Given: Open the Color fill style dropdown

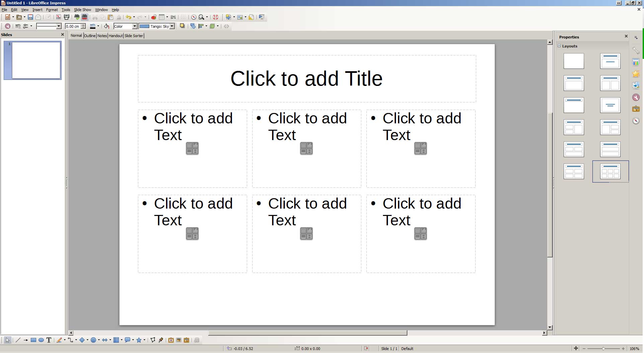Looking at the screenshot, I should coord(135,26).
